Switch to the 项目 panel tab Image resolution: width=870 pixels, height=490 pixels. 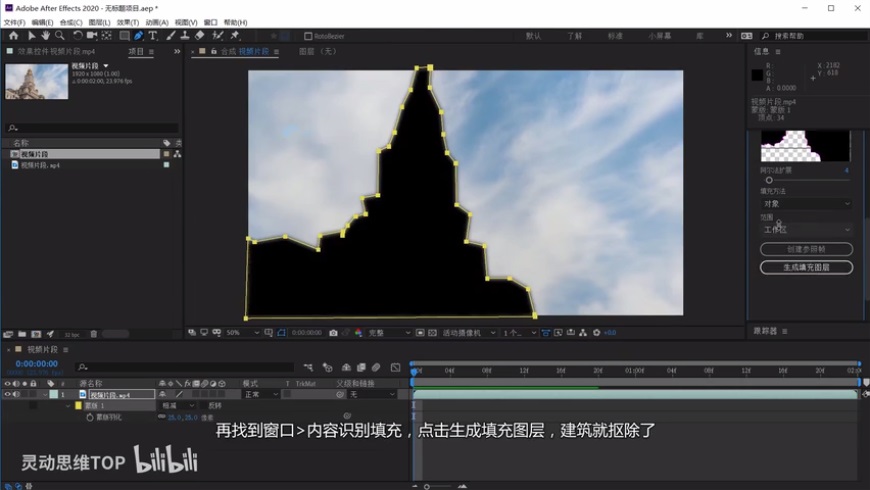[x=136, y=52]
